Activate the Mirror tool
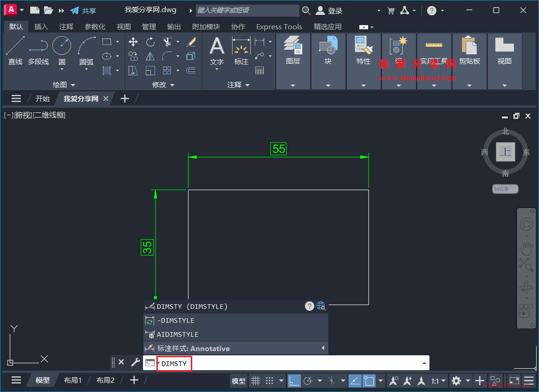539x392 pixels. pos(150,56)
